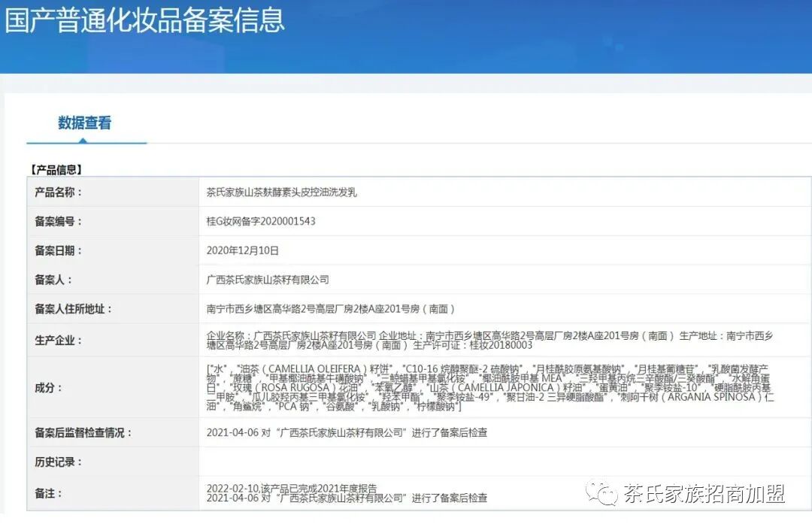The image size is (812, 530).
Task: Click the 历史记录 row label
Action: point(58,462)
